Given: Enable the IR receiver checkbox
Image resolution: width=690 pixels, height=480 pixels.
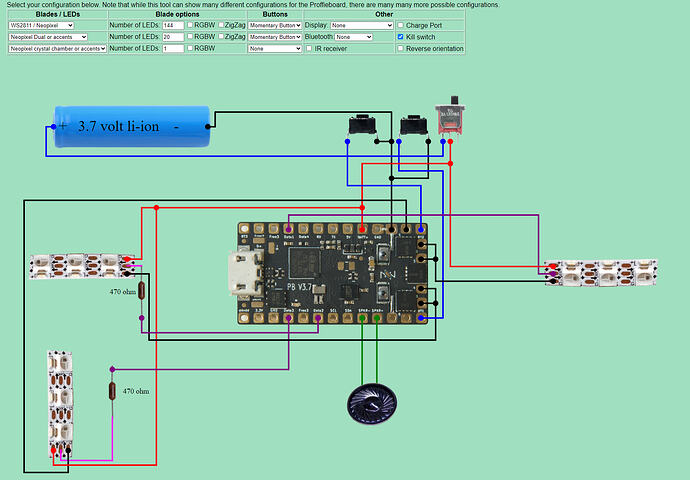Looking at the screenshot, I should coord(309,48).
